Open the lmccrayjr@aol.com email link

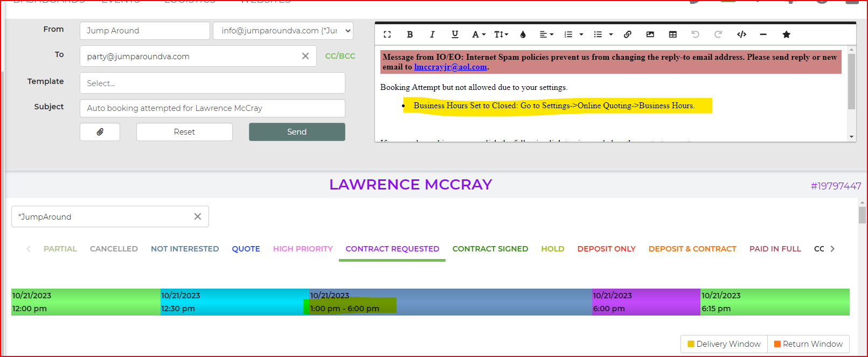click(450, 67)
